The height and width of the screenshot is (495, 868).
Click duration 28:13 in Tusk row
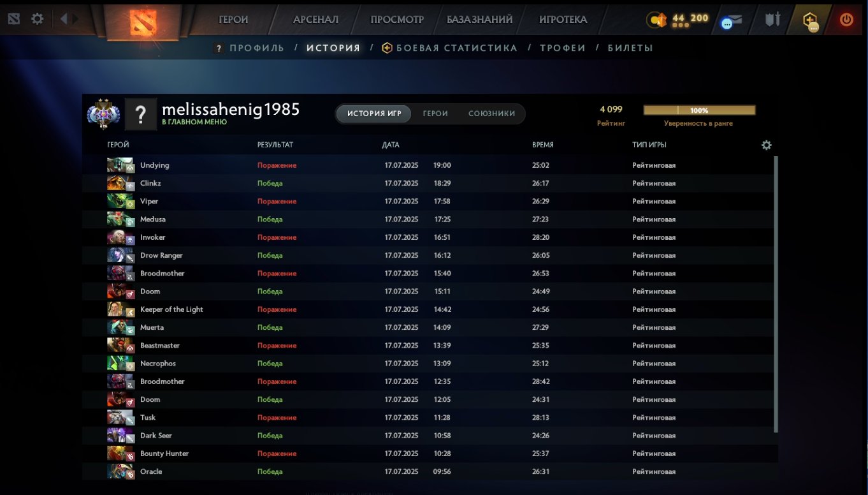pyautogui.click(x=540, y=417)
